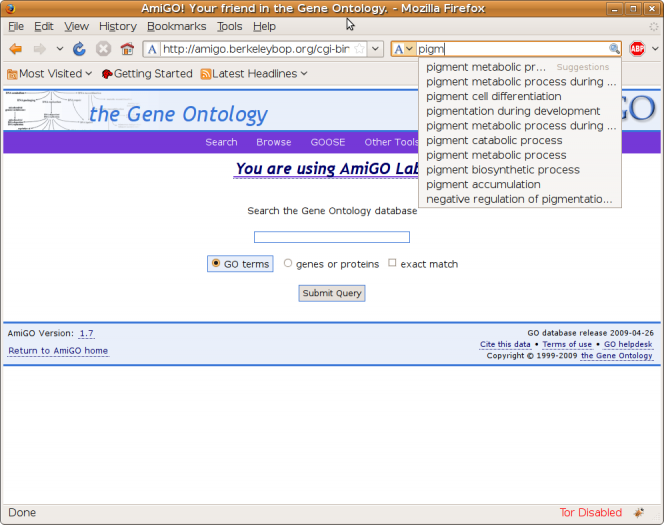The width and height of the screenshot is (664, 525).
Task: Click the Forward arrow navigation button
Action: [39, 49]
